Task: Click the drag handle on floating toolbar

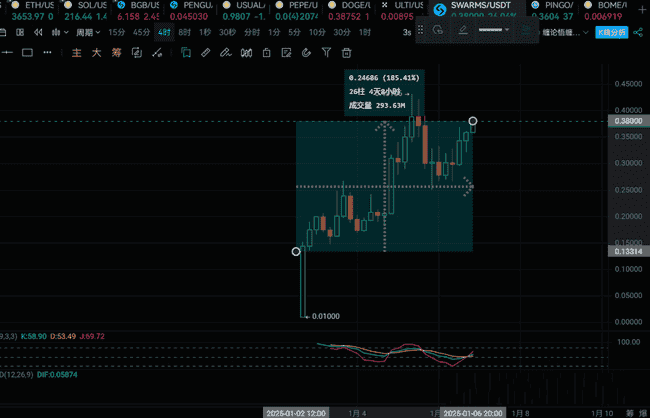Action: coord(421,30)
